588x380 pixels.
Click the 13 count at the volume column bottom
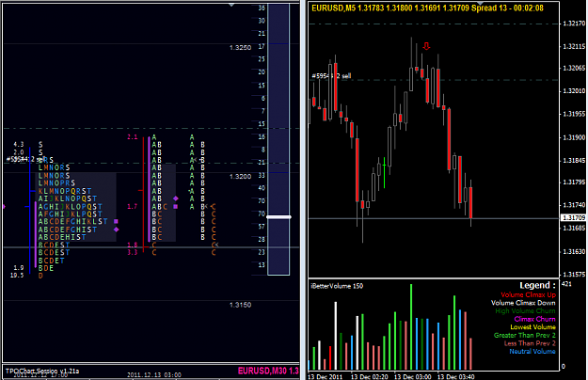262,265
